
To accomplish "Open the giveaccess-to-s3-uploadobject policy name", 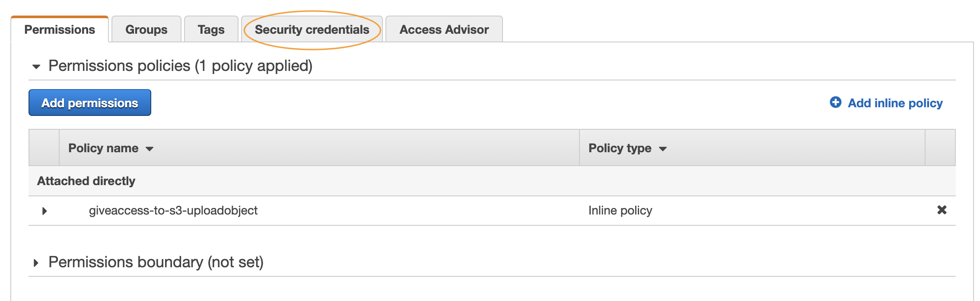I will pos(173,211).
